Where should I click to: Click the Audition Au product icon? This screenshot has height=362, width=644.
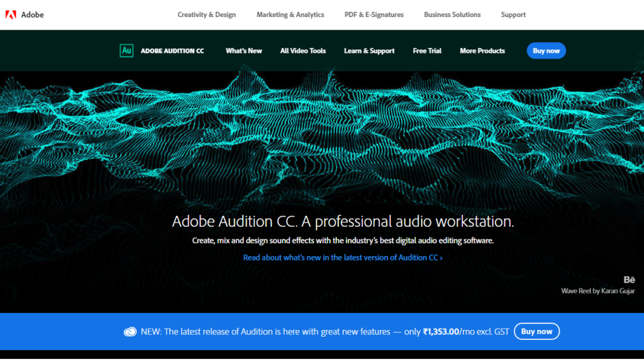click(x=126, y=50)
